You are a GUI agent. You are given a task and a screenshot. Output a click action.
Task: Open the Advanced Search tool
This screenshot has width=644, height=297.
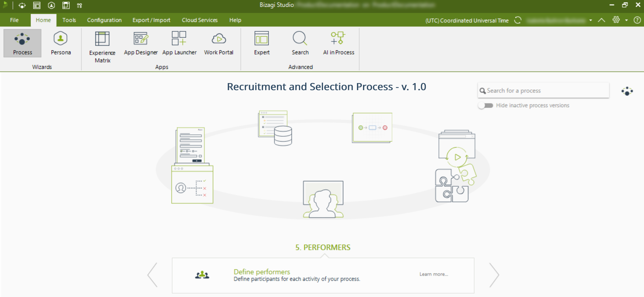click(300, 43)
